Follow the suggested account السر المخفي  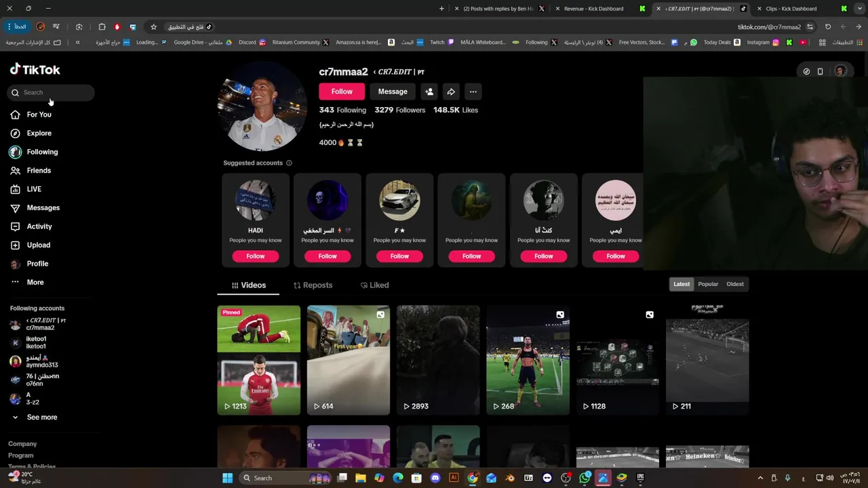tap(328, 256)
